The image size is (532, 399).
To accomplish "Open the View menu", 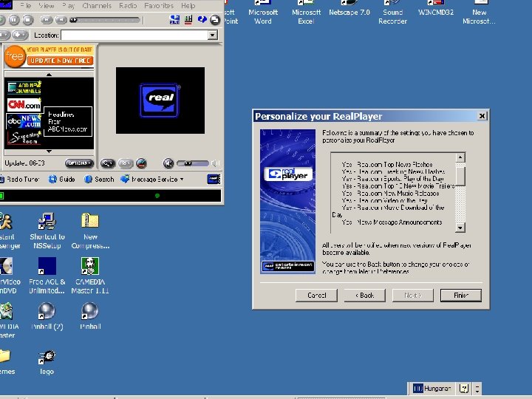I will (x=47, y=6).
